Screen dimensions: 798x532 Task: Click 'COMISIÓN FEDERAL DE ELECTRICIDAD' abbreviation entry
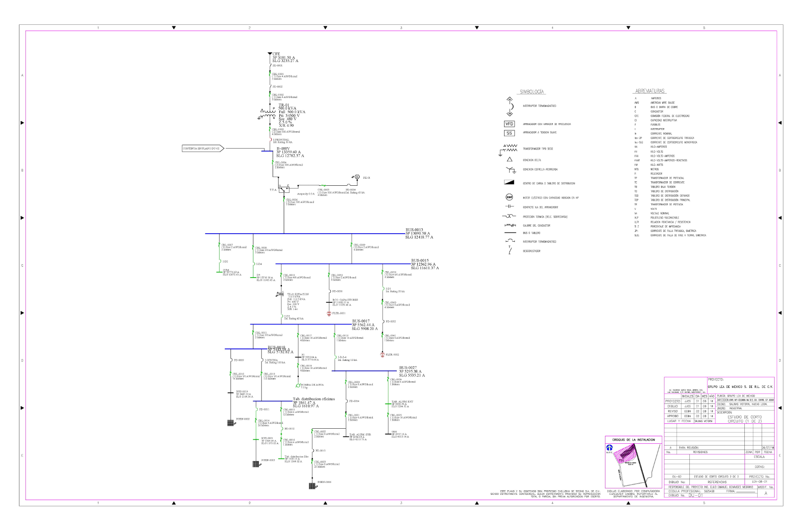point(670,116)
